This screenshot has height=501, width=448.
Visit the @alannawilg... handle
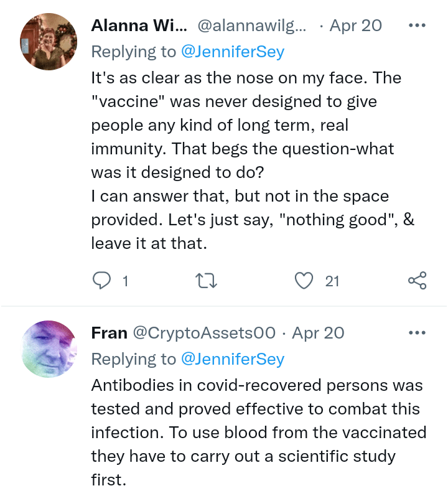point(252,26)
